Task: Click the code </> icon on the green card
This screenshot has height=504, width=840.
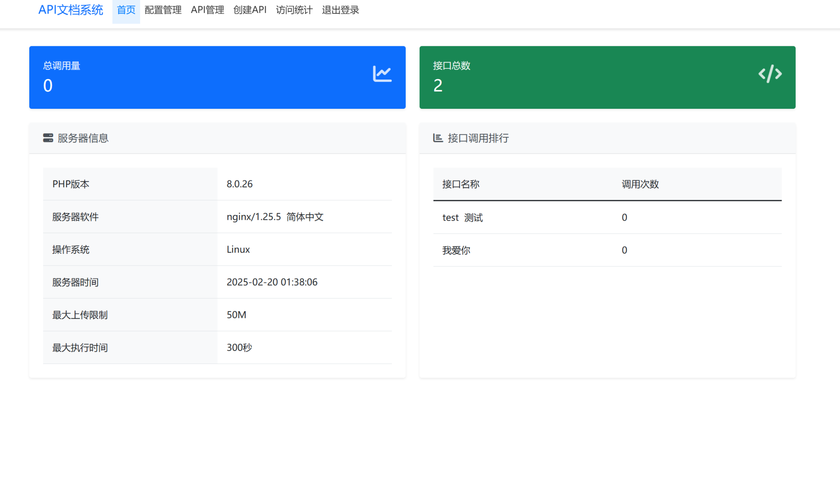Action: click(x=770, y=74)
